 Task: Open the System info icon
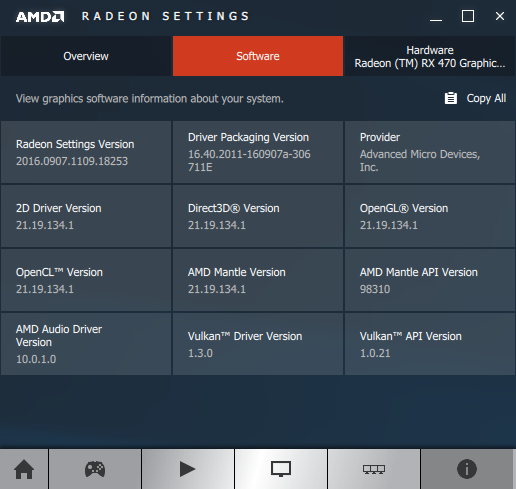click(x=467, y=469)
